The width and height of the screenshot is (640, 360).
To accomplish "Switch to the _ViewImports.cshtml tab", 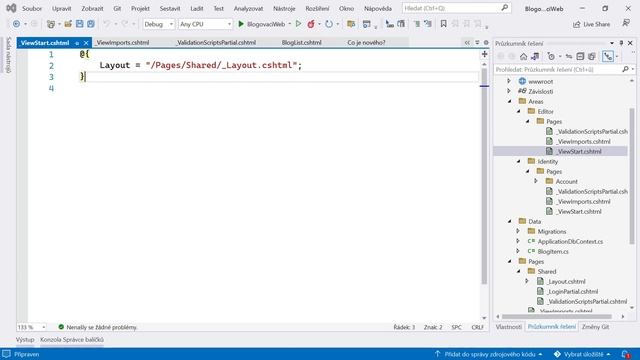I will (122, 42).
